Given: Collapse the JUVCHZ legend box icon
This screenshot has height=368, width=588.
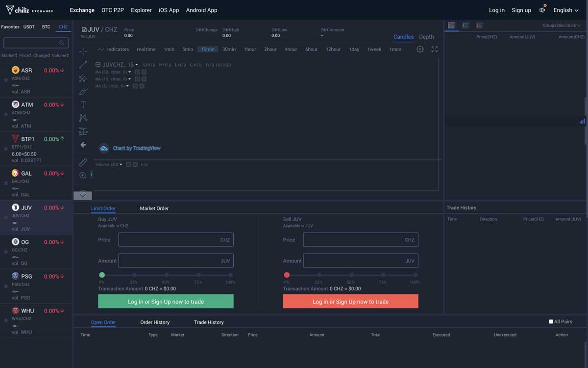Looking at the screenshot, I should coord(98,65).
